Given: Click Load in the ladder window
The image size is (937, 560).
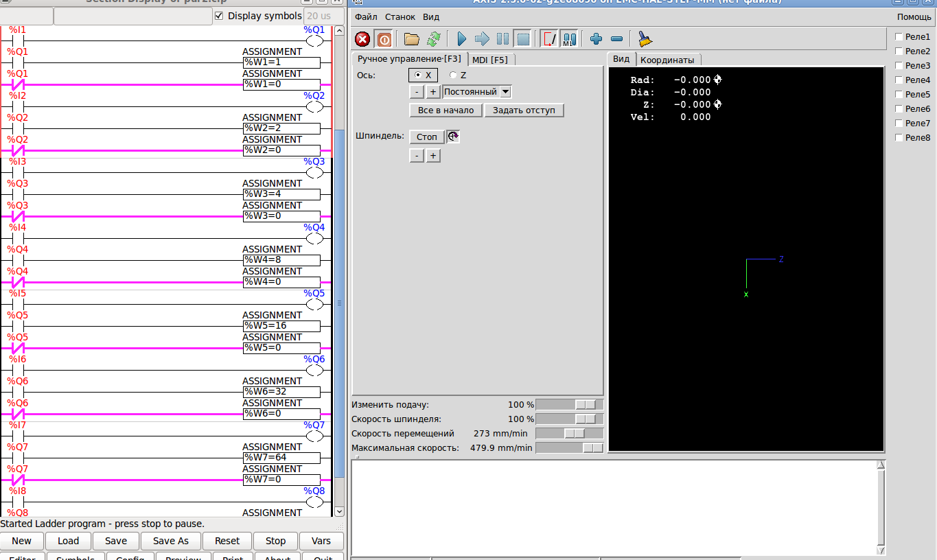Looking at the screenshot, I should (69, 541).
